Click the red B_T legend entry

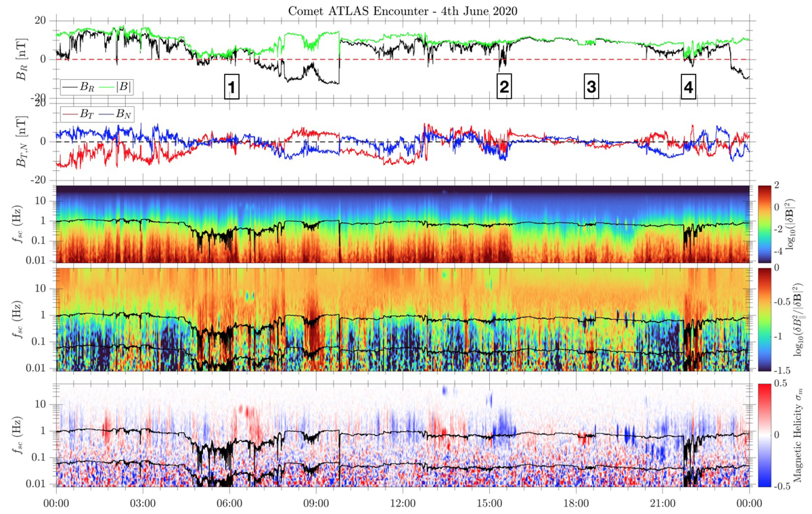[x=78, y=114]
